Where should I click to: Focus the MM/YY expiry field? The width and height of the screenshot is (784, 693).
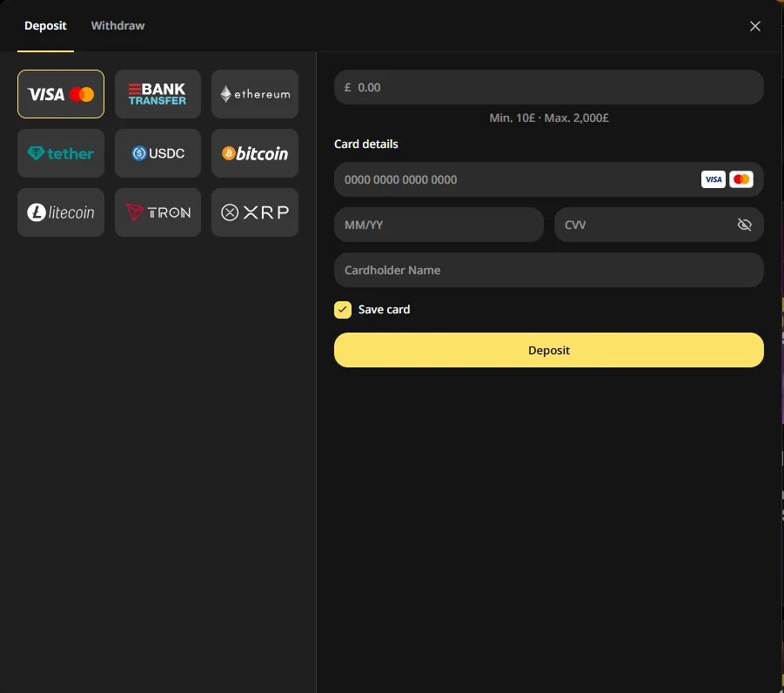coord(439,225)
